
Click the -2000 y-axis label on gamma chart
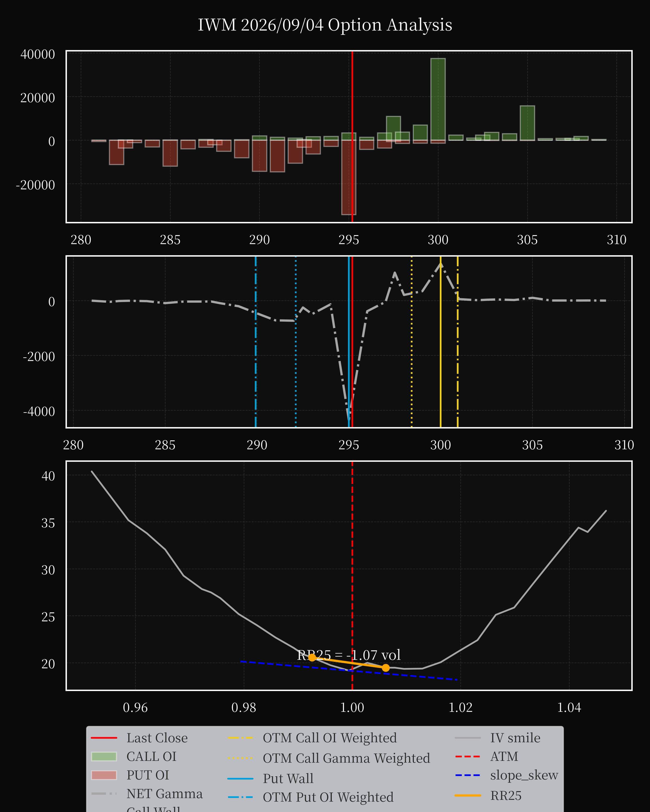[x=39, y=356]
